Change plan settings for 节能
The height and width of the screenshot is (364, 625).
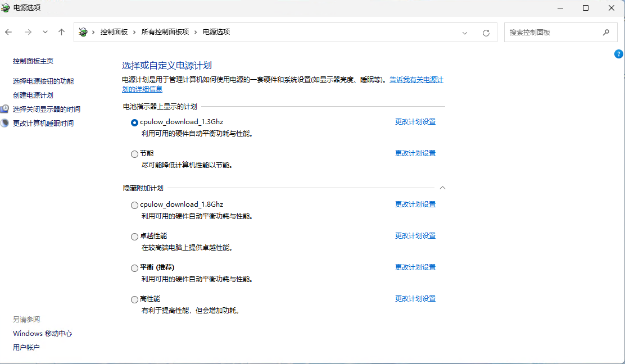(415, 153)
